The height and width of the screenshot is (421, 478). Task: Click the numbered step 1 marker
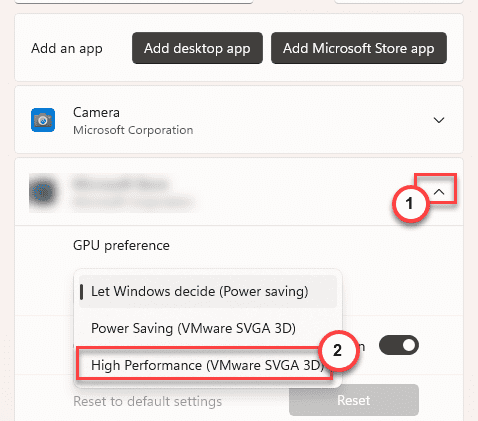coord(410,203)
